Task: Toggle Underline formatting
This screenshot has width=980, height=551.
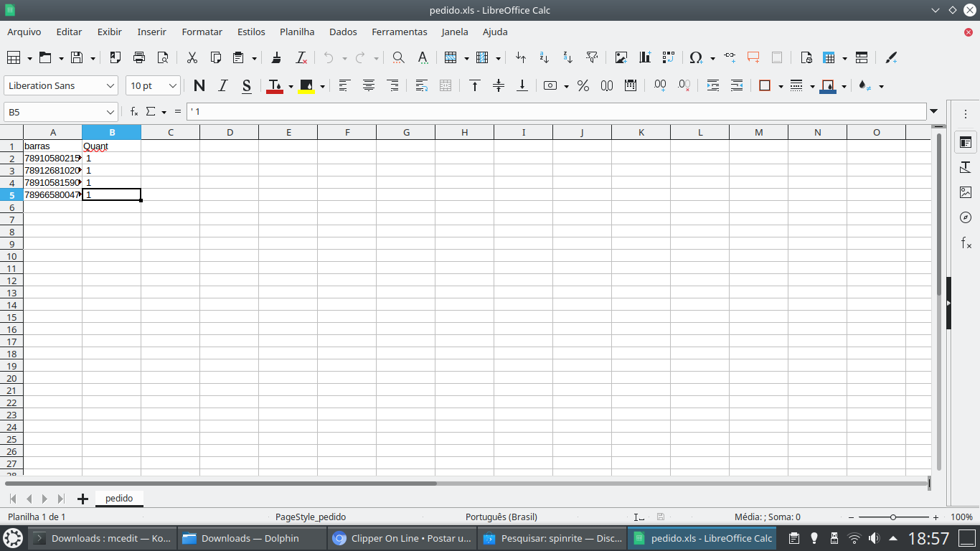Action: (x=246, y=86)
